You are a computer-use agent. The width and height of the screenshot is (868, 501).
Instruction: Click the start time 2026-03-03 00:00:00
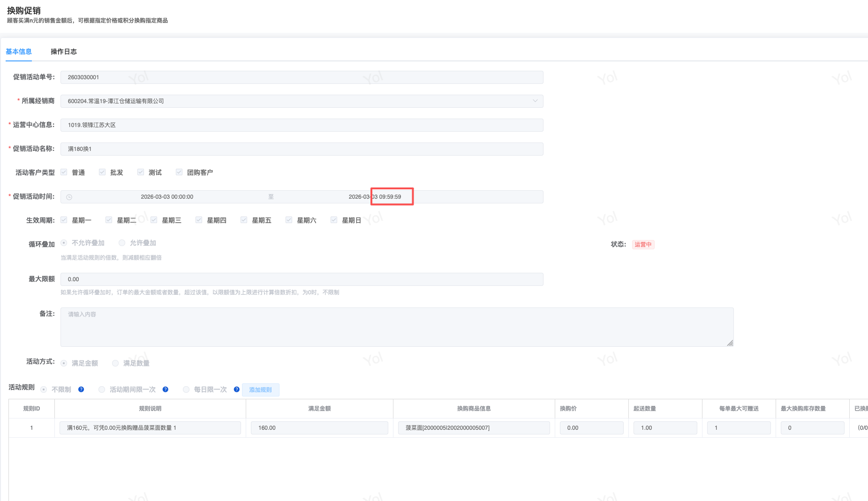pyautogui.click(x=167, y=197)
